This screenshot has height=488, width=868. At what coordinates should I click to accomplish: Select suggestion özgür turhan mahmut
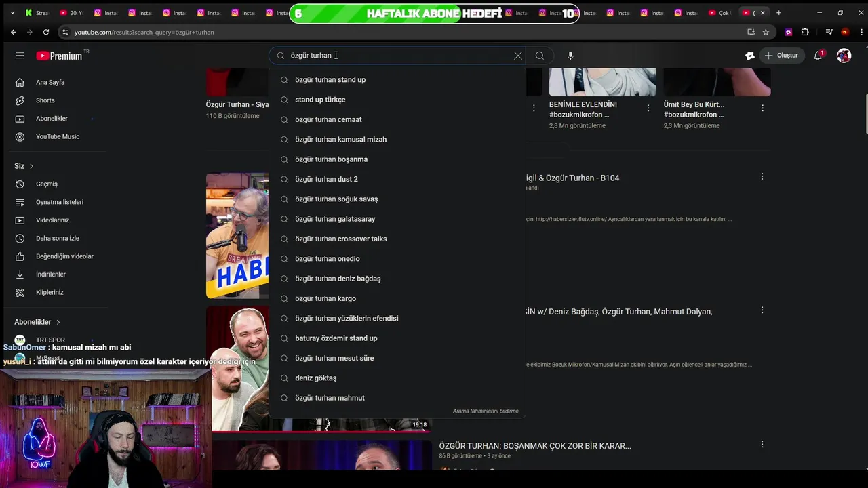[397, 398]
